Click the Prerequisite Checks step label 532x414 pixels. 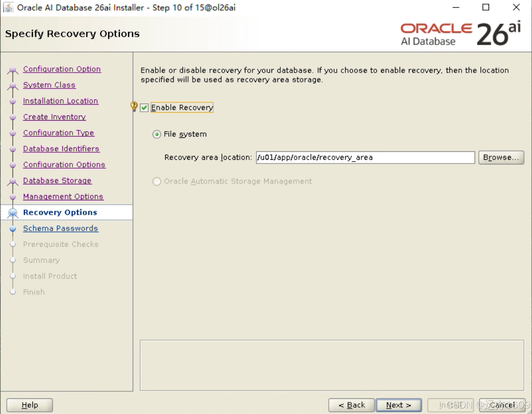tap(61, 244)
